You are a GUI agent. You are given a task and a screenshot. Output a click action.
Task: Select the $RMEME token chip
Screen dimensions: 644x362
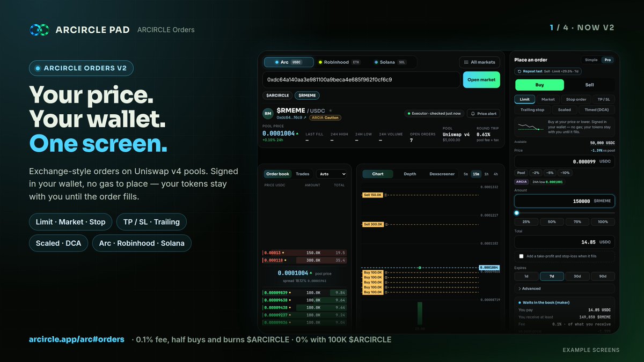pos(307,95)
